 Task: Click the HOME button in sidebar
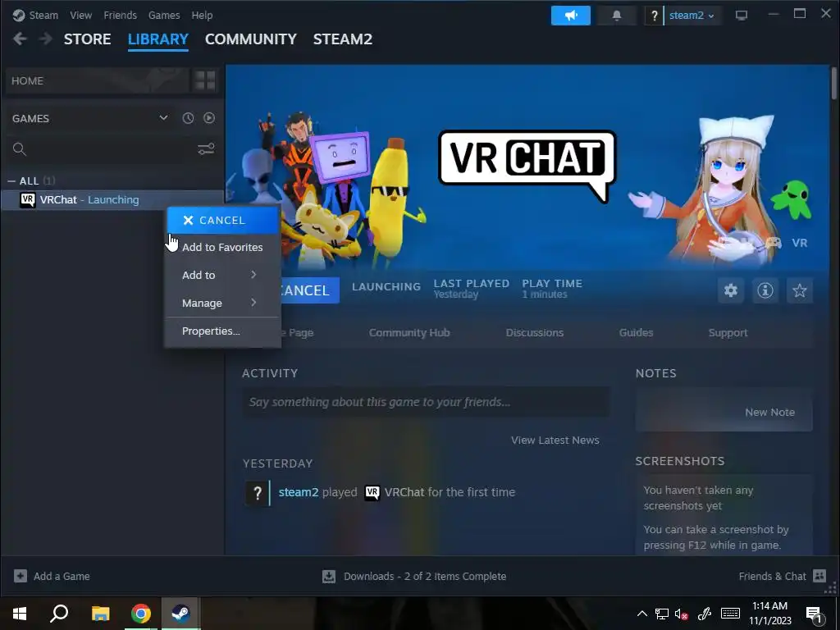click(97, 81)
